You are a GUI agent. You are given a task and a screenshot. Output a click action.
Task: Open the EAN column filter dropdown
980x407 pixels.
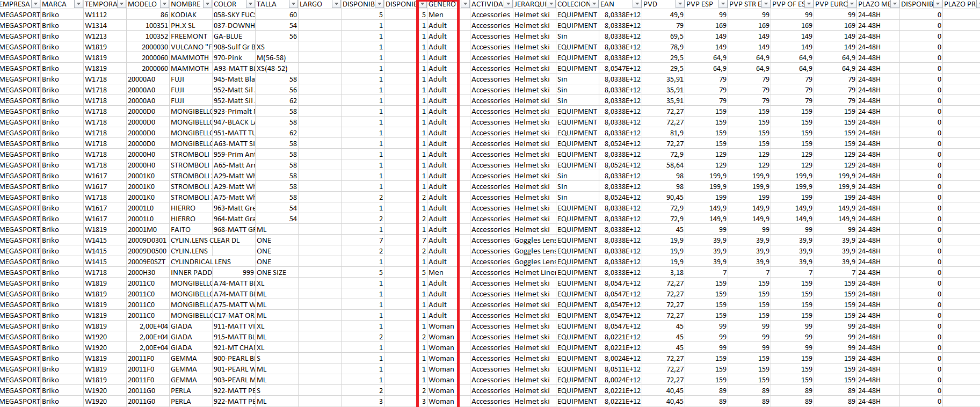pos(637,4)
